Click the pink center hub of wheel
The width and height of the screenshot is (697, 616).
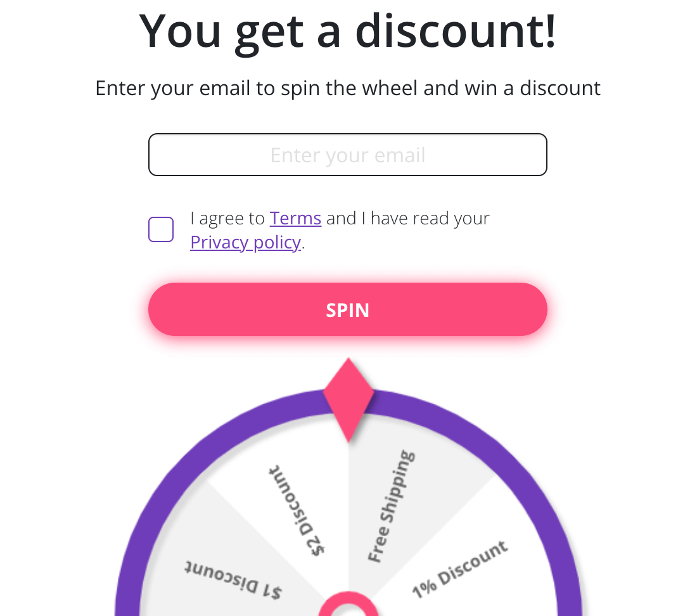pyautogui.click(x=348, y=605)
